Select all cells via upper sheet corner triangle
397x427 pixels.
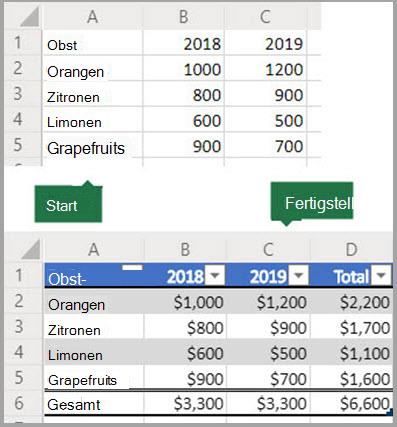point(30,17)
